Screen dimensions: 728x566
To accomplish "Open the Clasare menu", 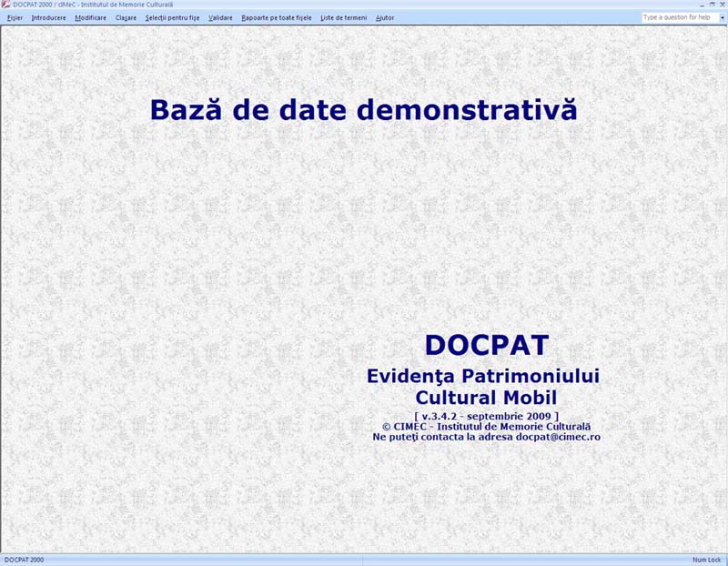I will 126,17.
